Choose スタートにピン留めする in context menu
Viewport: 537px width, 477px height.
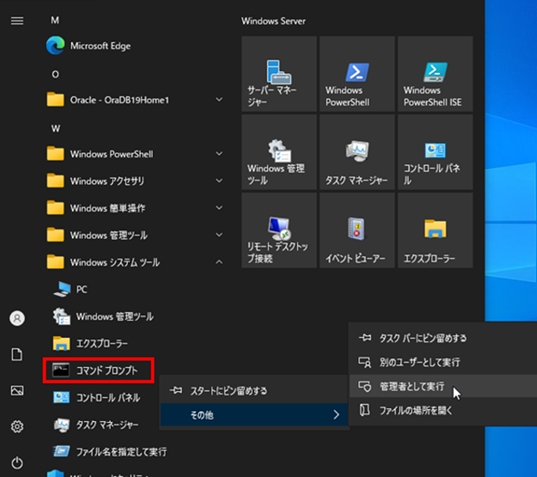coord(254,391)
